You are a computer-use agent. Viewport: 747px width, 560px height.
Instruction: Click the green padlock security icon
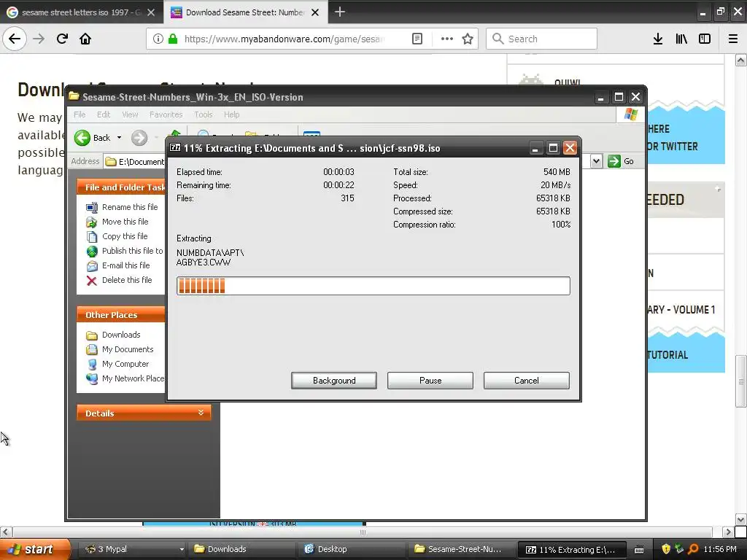click(172, 39)
